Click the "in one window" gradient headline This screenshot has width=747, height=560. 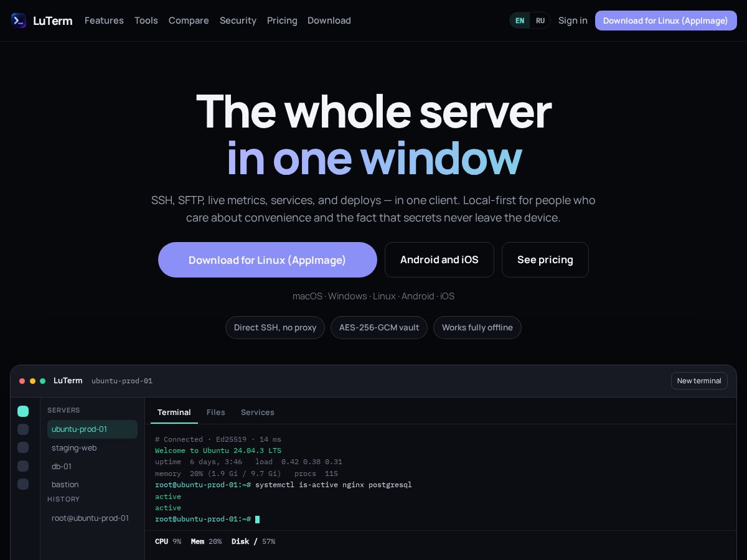click(374, 159)
